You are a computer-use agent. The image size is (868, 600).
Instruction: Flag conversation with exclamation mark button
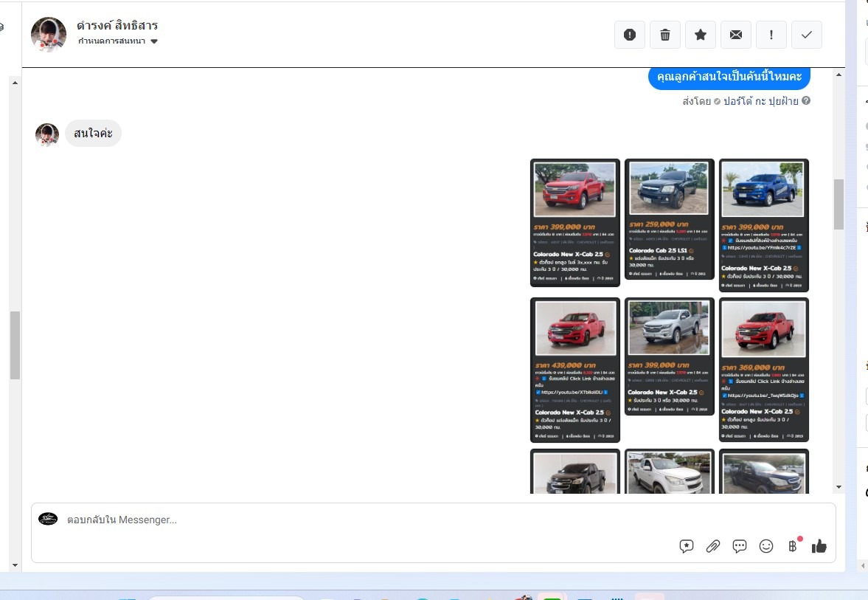pyautogui.click(x=771, y=35)
